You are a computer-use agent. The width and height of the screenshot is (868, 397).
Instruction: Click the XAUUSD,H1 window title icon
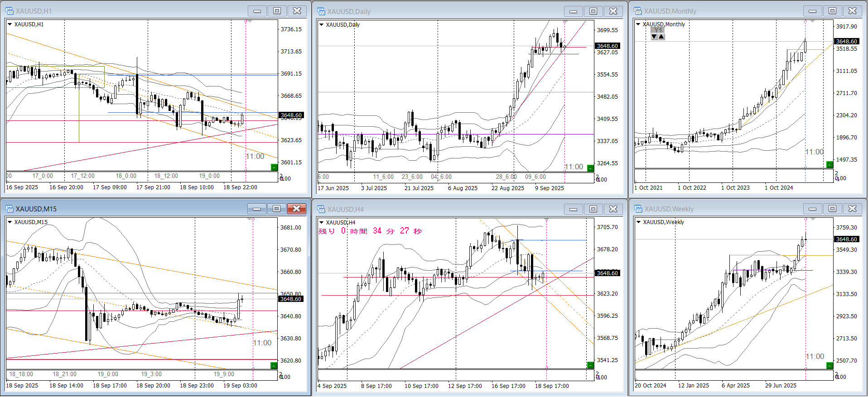[10, 11]
